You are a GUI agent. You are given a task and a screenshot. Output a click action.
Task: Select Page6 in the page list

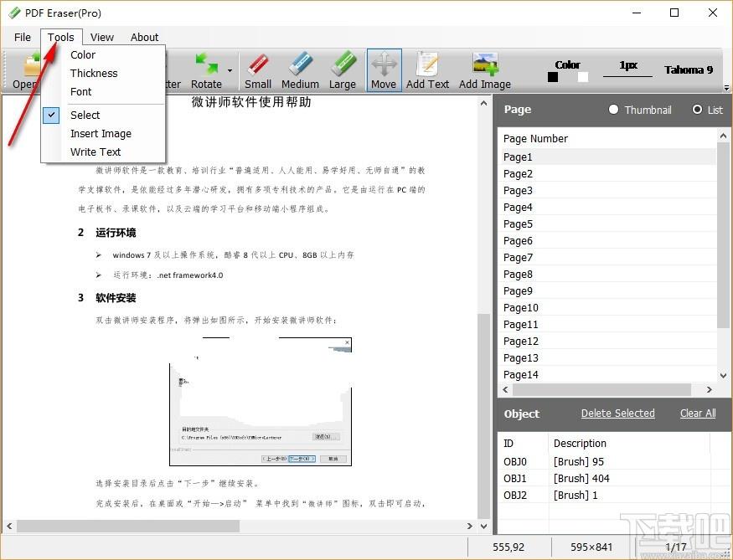coord(607,241)
